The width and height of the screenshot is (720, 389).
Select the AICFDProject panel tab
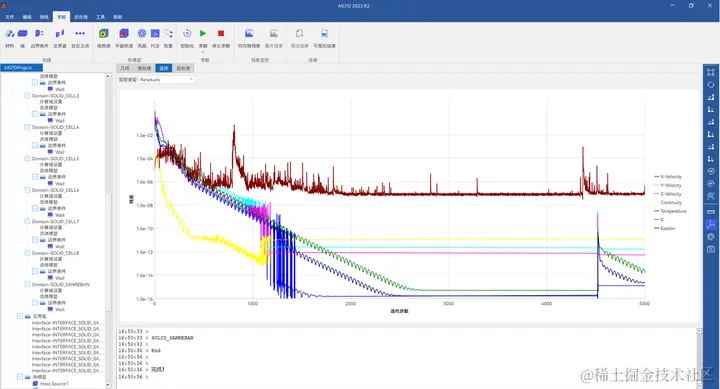tap(21, 68)
